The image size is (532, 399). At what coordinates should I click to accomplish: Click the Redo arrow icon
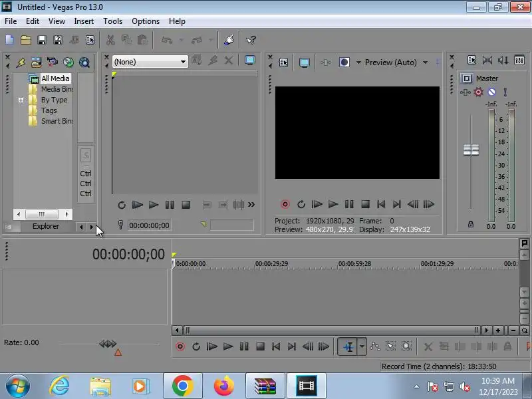(x=197, y=40)
